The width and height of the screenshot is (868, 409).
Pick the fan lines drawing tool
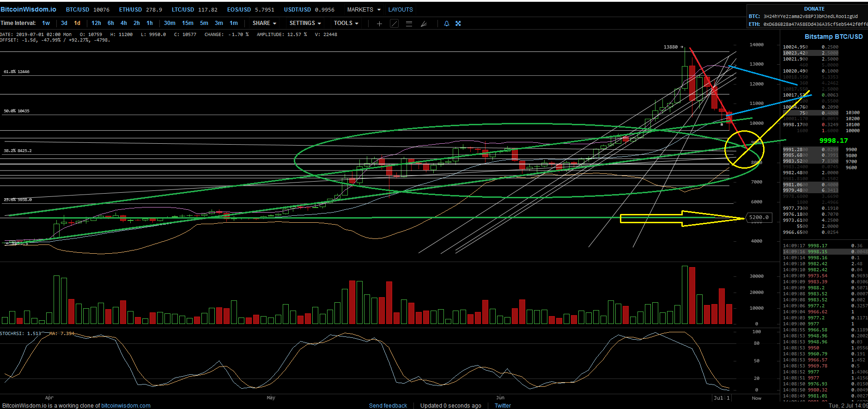pos(424,24)
